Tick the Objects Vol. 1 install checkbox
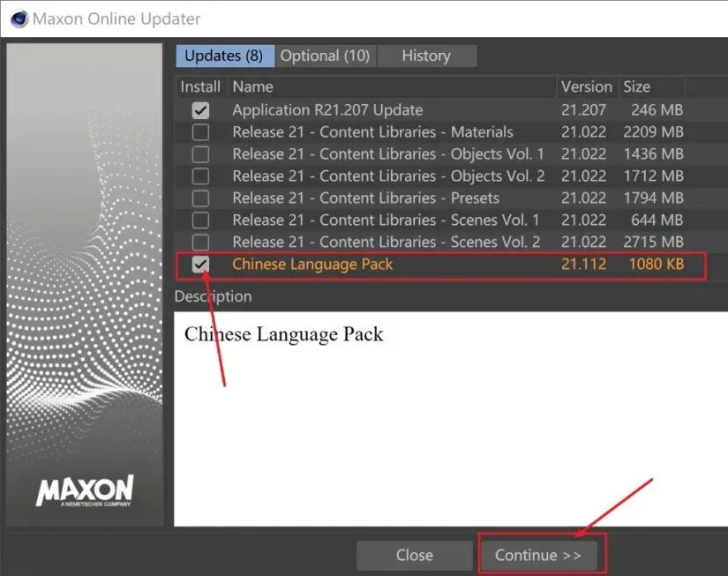Viewport: 728px width, 576px height. 200,154
